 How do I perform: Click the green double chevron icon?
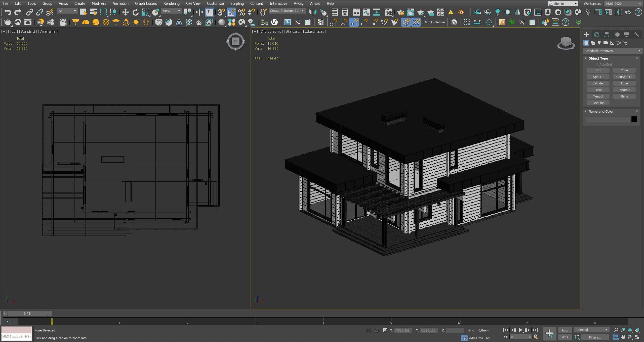(578, 22)
